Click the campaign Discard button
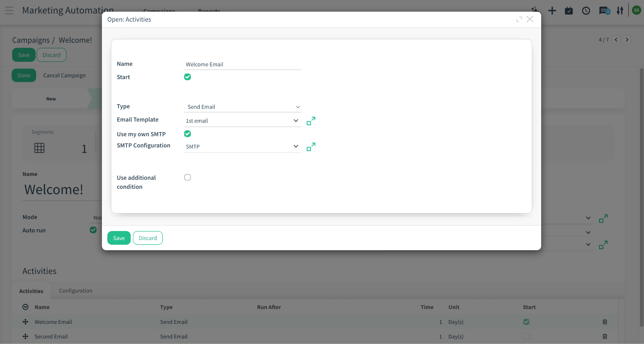The width and height of the screenshot is (644, 344). (52, 55)
